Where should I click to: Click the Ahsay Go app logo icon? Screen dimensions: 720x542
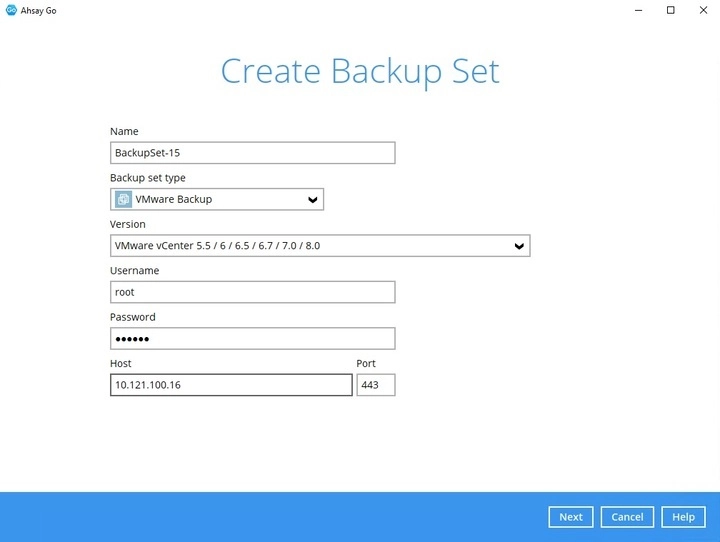pos(11,10)
